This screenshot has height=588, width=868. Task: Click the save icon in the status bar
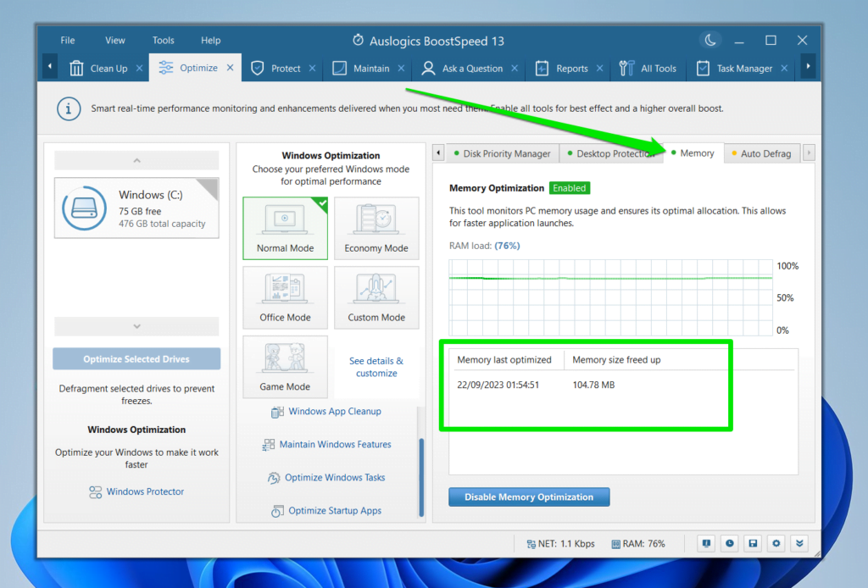coord(753,543)
